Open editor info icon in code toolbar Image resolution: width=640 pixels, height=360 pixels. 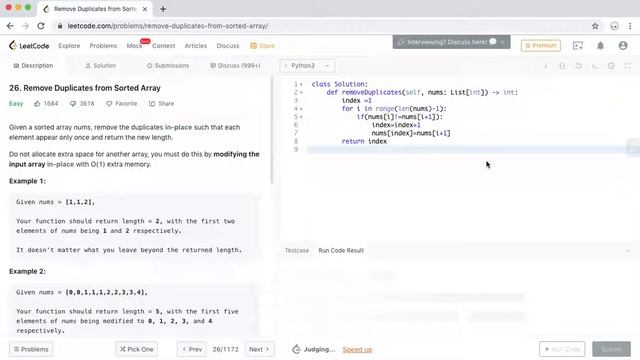[546, 66]
